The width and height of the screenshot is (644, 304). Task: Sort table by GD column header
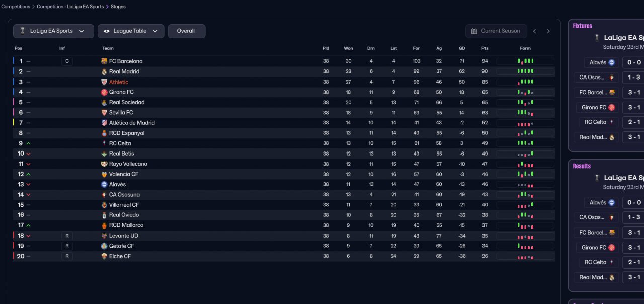point(462,48)
